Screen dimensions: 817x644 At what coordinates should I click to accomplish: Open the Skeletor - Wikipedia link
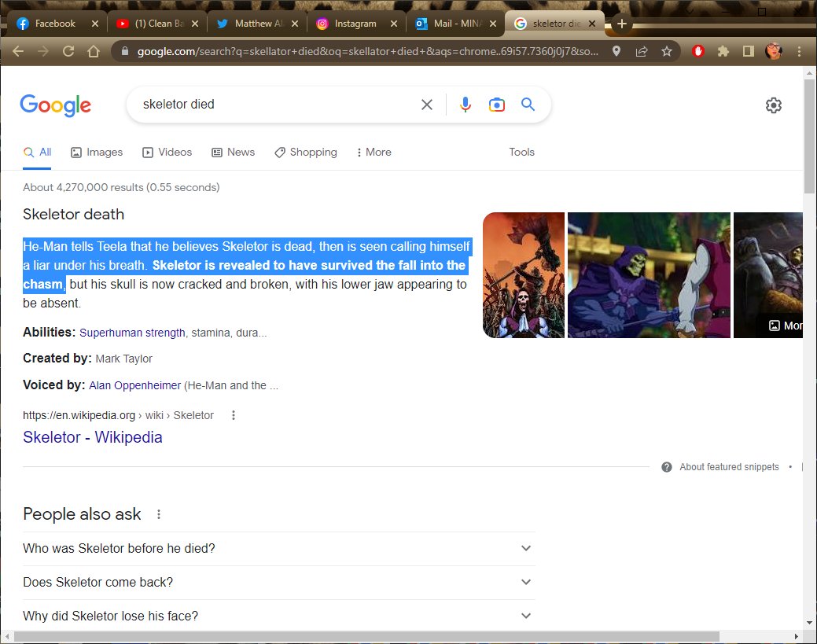93,437
